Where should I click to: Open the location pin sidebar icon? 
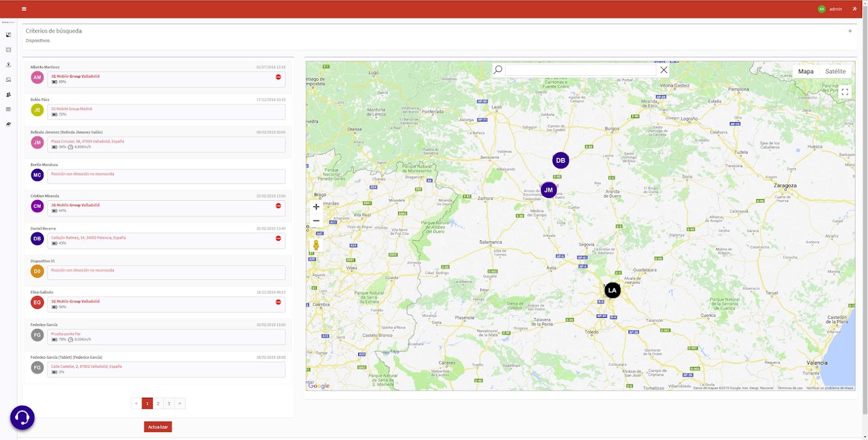8,64
